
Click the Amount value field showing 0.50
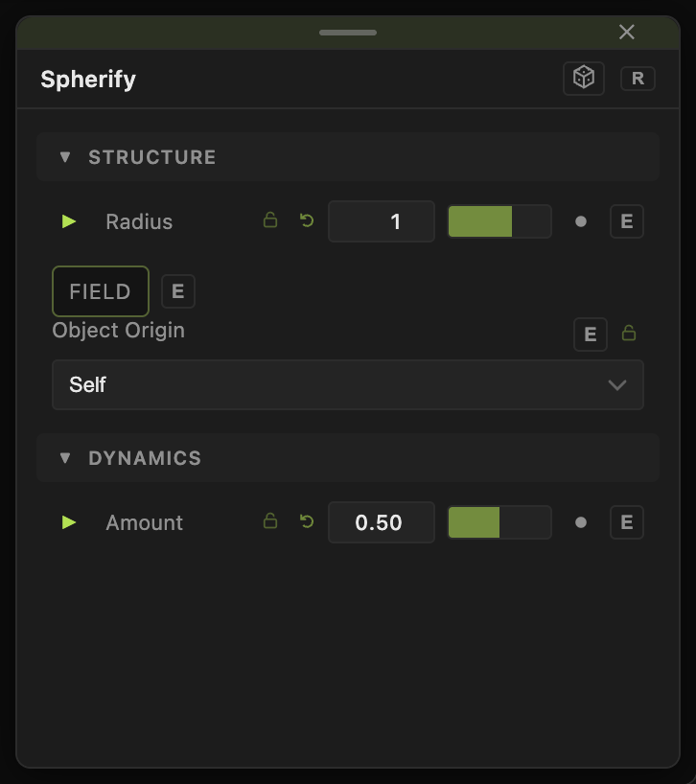(x=381, y=522)
